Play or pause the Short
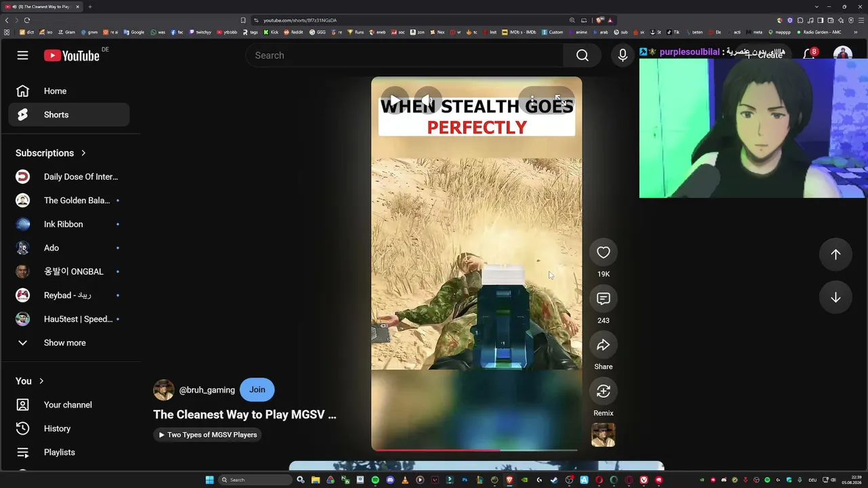 click(x=395, y=100)
